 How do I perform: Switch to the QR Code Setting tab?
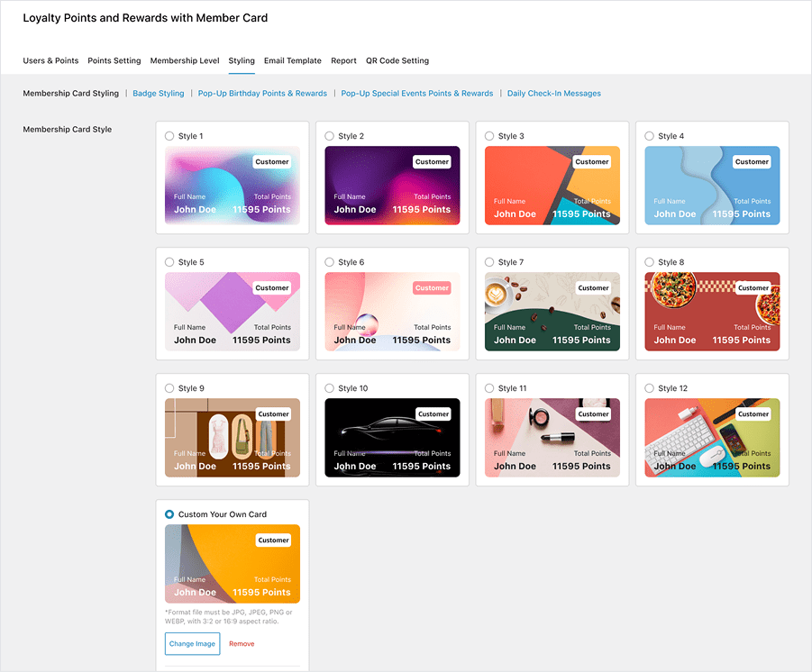point(397,60)
